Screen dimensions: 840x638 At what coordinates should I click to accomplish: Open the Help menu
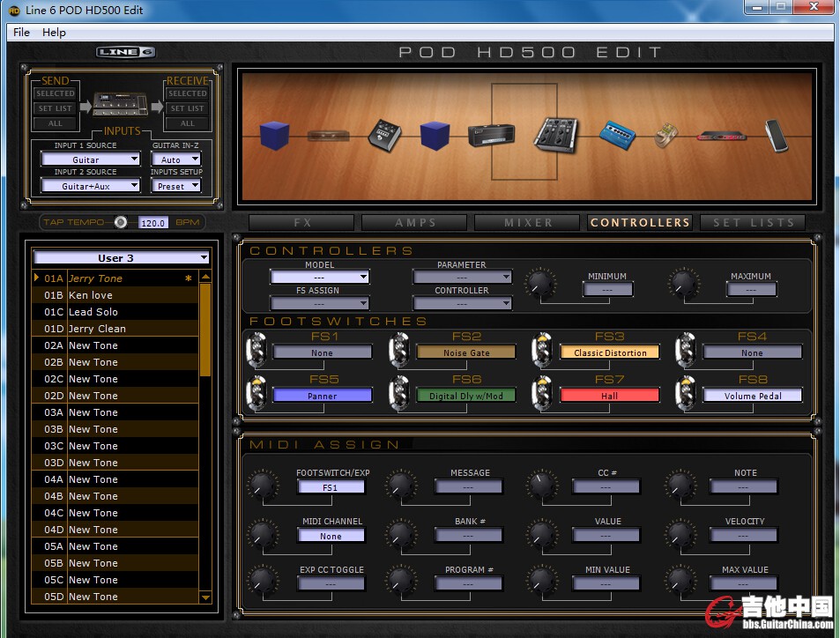click(x=54, y=32)
